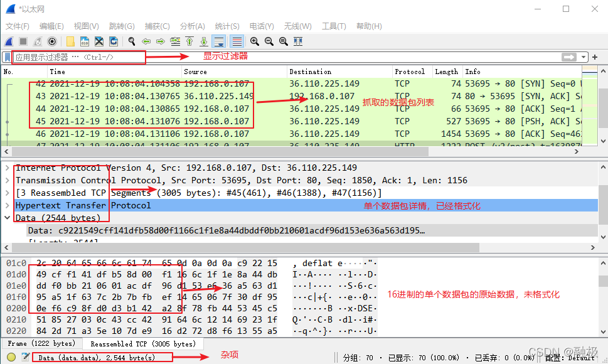Viewport: 608px width, 364px height.
Task: Open the 统计(S) menu
Action: [x=227, y=26]
